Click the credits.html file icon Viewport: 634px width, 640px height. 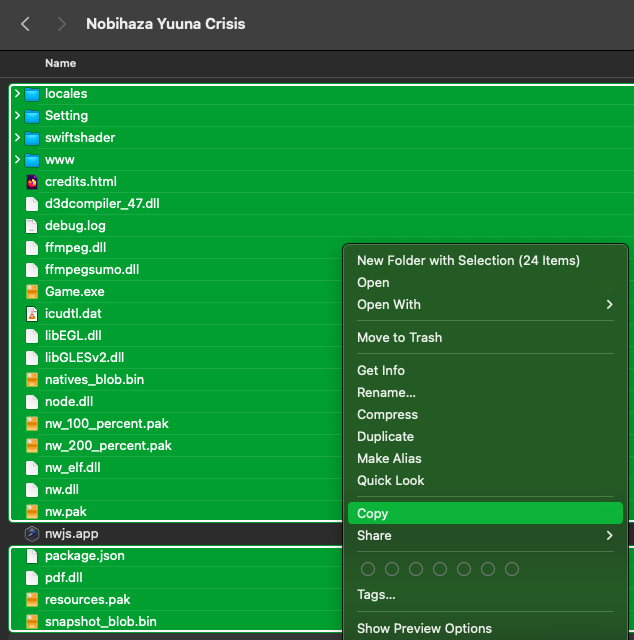(x=32, y=182)
